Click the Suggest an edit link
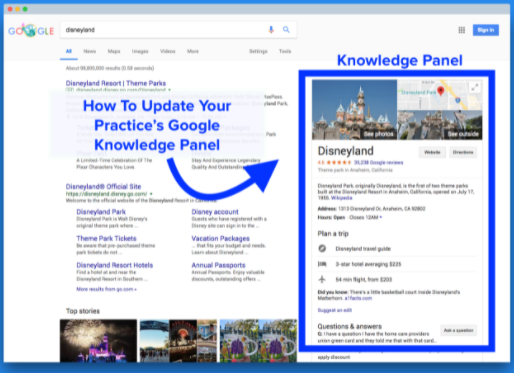Viewport: 514px width, 373px height. (x=335, y=310)
